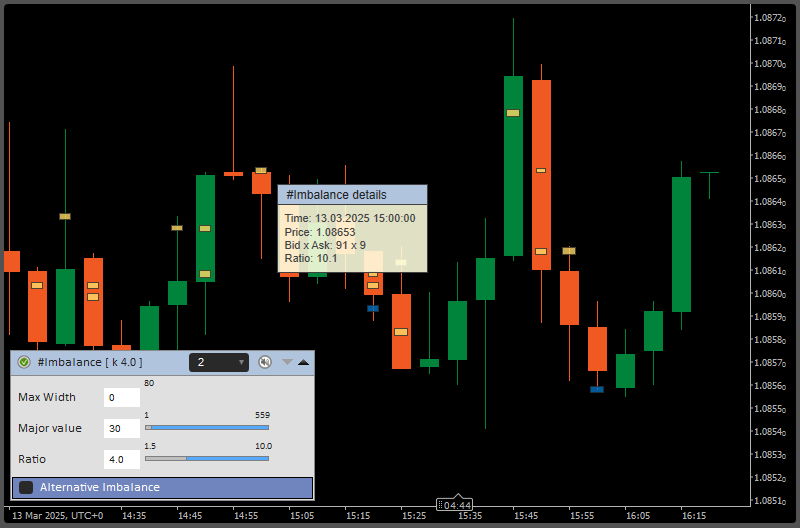Enable the Alternative Imbalance checkbox

pos(27,488)
